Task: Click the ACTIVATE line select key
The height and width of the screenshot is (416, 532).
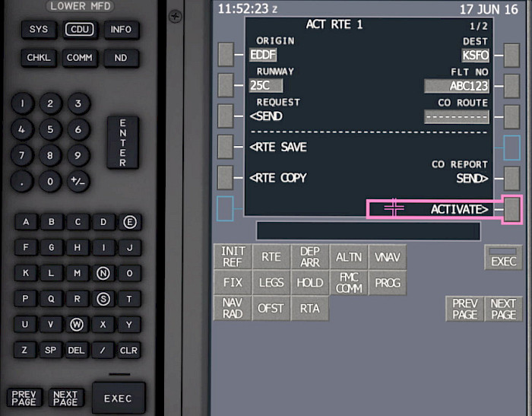Action: tap(511, 210)
